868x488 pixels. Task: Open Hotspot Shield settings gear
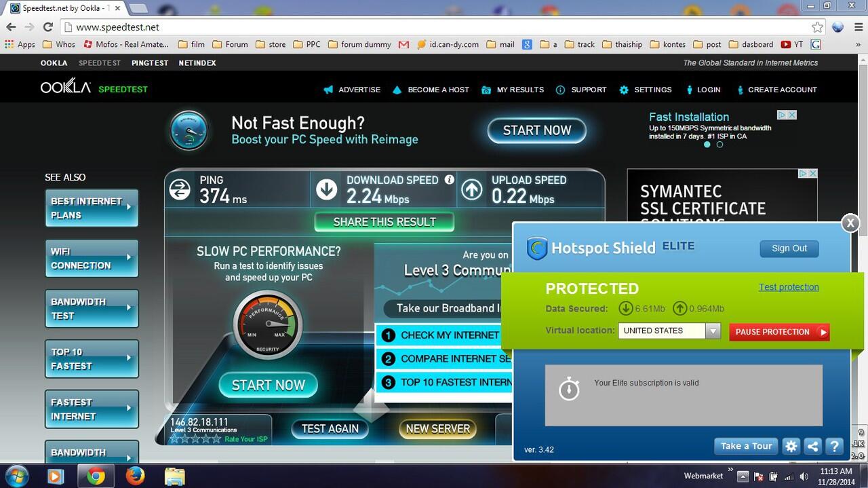click(x=791, y=446)
